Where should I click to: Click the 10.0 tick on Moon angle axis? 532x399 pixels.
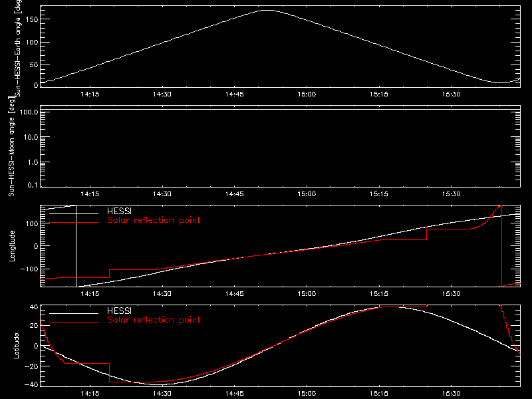(x=31, y=138)
